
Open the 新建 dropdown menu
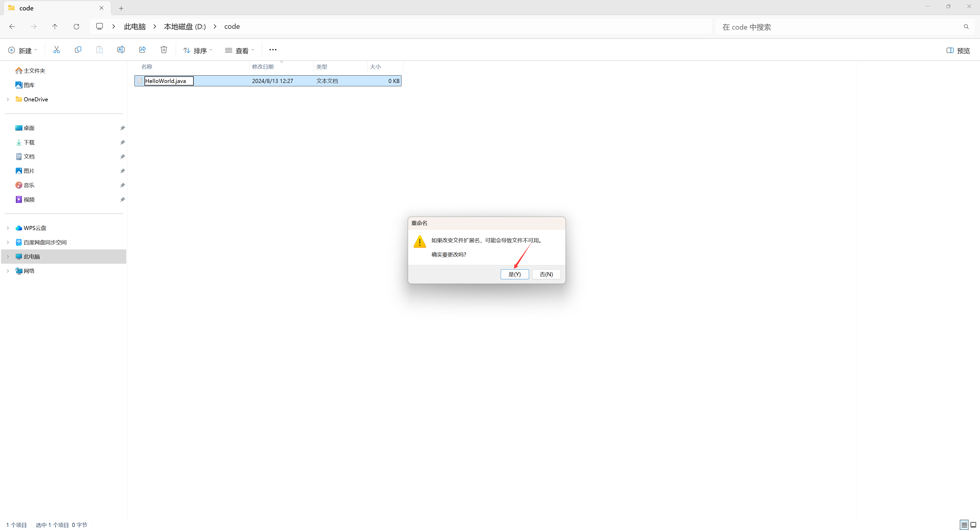(x=23, y=51)
